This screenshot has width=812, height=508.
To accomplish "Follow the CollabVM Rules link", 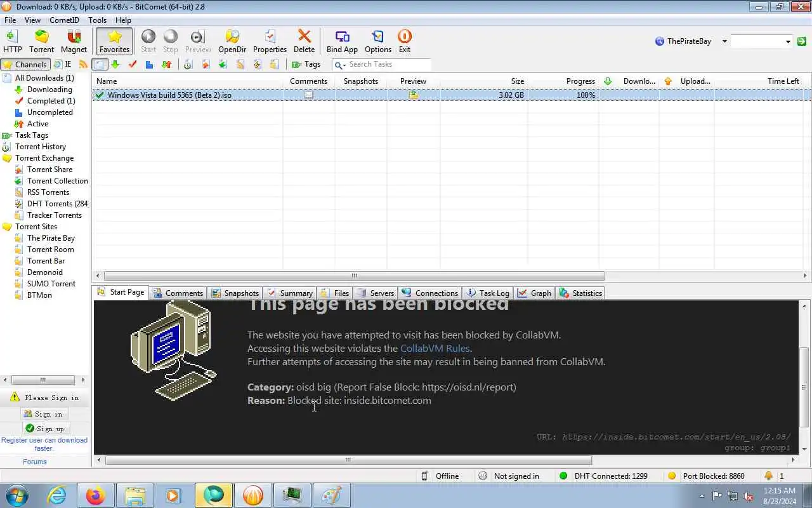I will click(435, 348).
